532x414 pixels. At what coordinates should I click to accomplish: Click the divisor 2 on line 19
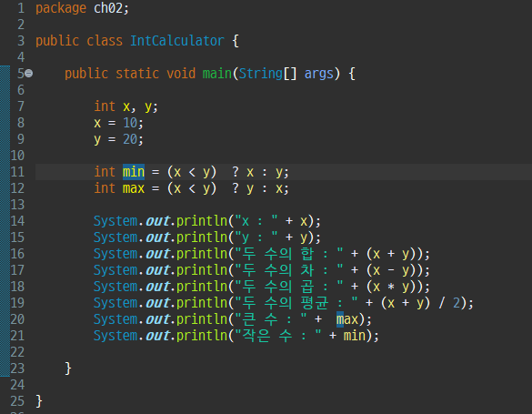pos(457,303)
